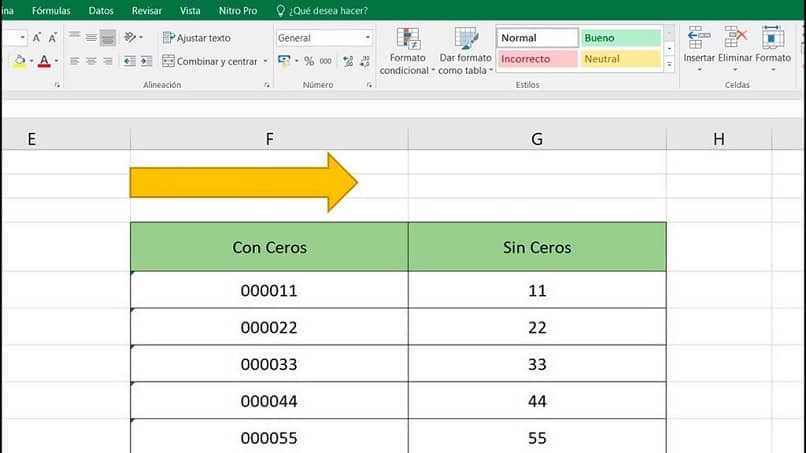Toggle the highlighted bottom align button
Image resolution: width=806 pixels, height=453 pixels.
107,38
